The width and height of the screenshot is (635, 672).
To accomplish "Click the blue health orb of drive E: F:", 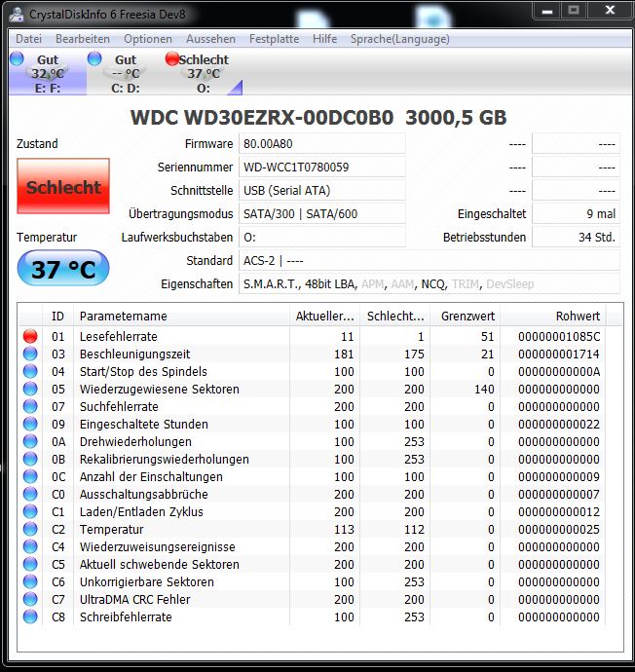I will click(x=17, y=58).
